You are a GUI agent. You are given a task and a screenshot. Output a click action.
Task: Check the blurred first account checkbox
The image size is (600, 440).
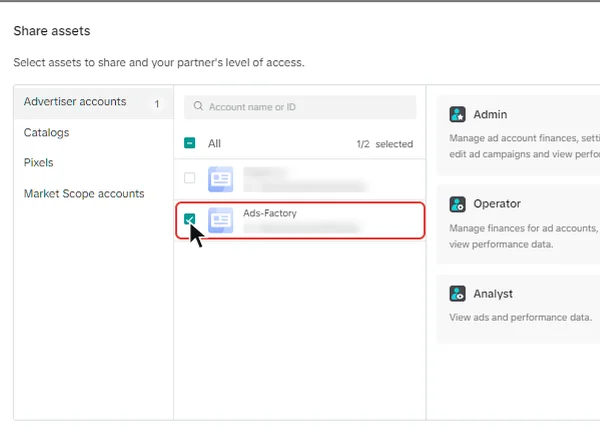(189, 178)
